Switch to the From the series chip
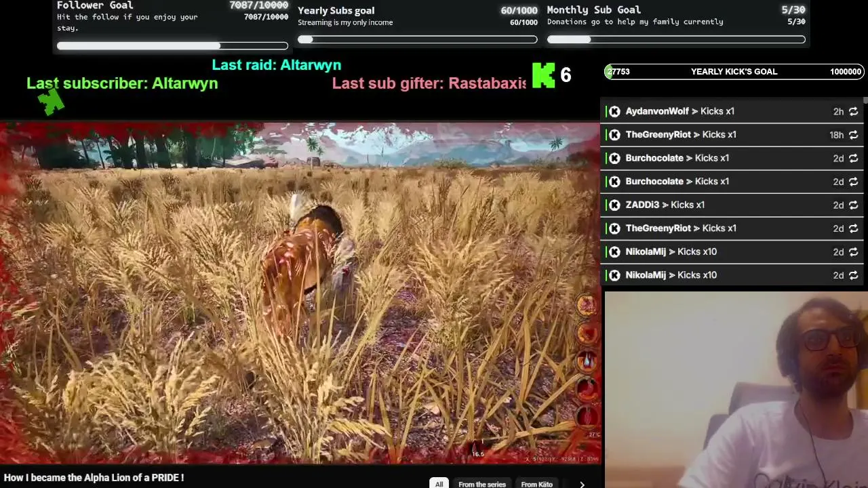The image size is (868, 488). pyautogui.click(x=482, y=484)
